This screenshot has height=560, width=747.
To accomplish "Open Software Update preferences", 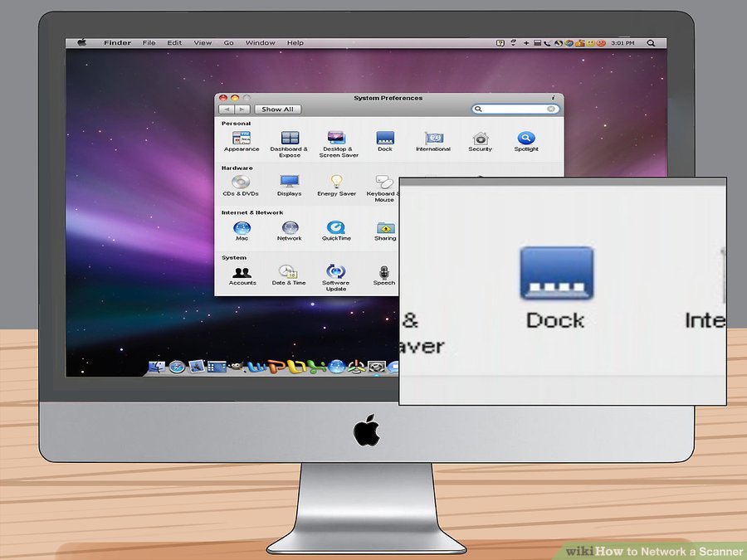I will tap(336, 278).
